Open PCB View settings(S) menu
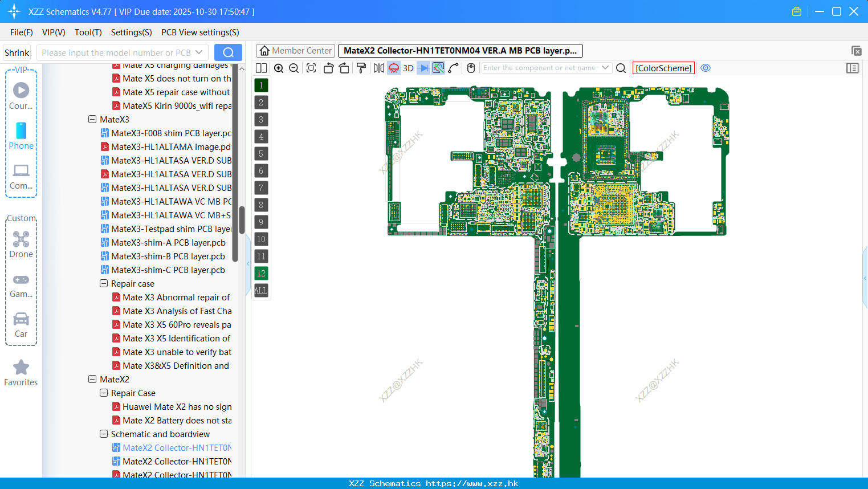Image resolution: width=868 pixels, height=489 pixels. [200, 32]
